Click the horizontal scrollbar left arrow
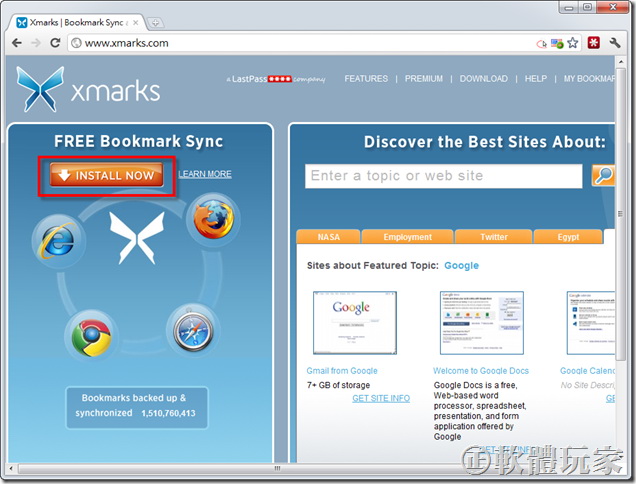The height and width of the screenshot is (484, 636). click(x=11, y=469)
